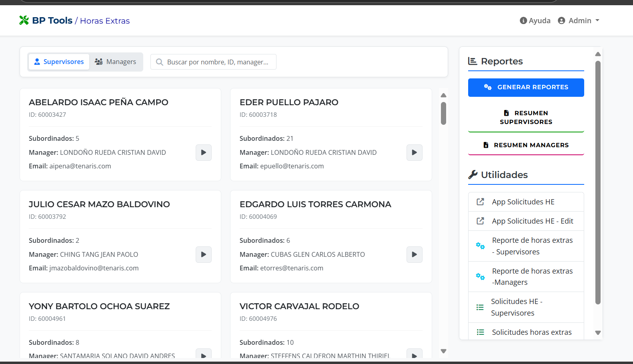Click email etorres@tenaris.com
This screenshot has width=633, height=364.
point(292,268)
